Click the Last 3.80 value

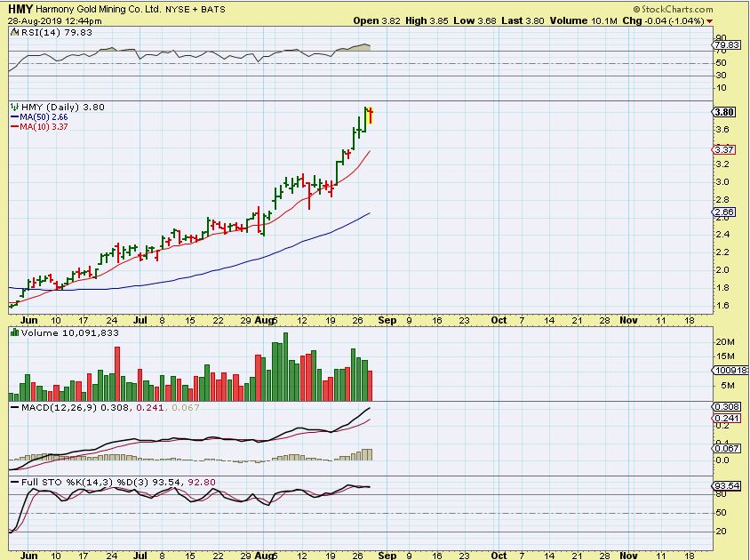coord(523,21)
